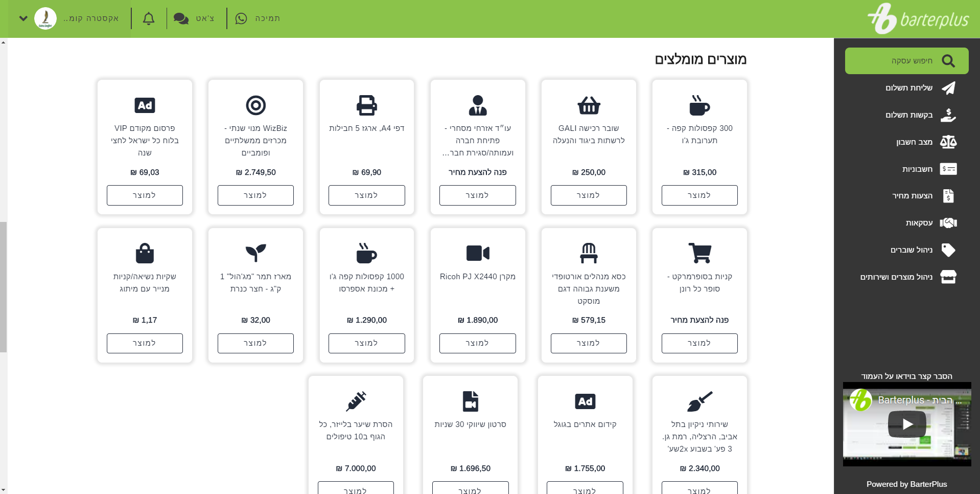Screen dimensions: 980x494
Task: Click the business search field
Action: pyautogui.click(x=906, y=61)
